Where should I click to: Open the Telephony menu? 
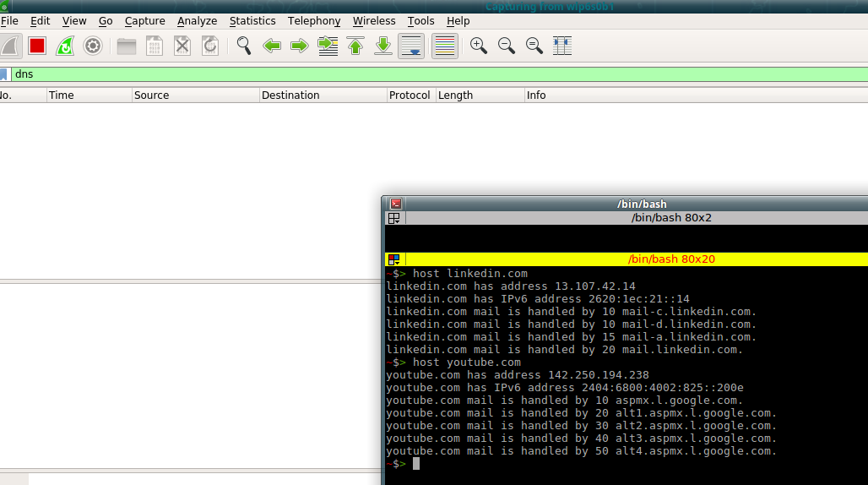(314, 21)
